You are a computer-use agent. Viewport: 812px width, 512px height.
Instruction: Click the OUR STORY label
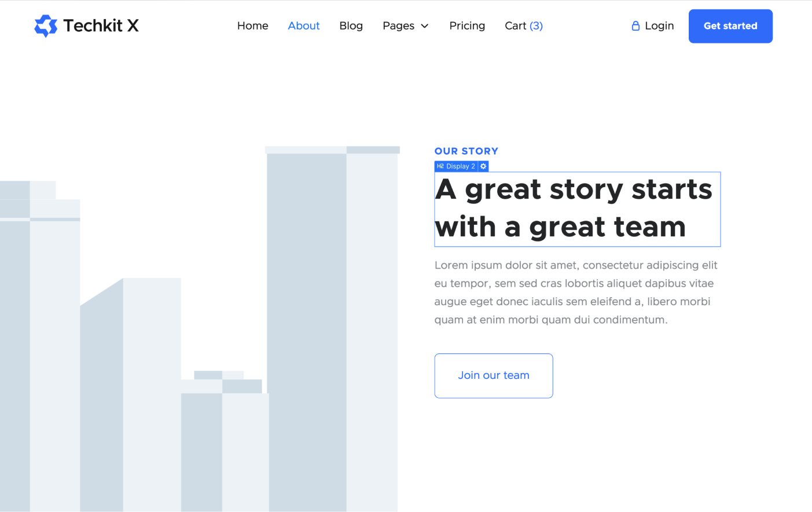pyautogui.click(x=466, y=151)
